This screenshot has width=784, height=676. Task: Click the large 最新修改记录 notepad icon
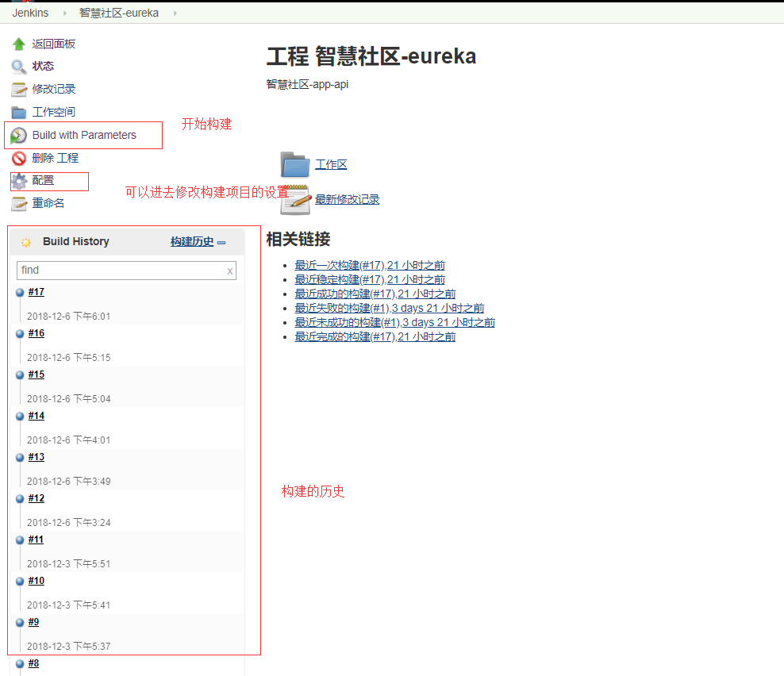click(x=295, y=199)
